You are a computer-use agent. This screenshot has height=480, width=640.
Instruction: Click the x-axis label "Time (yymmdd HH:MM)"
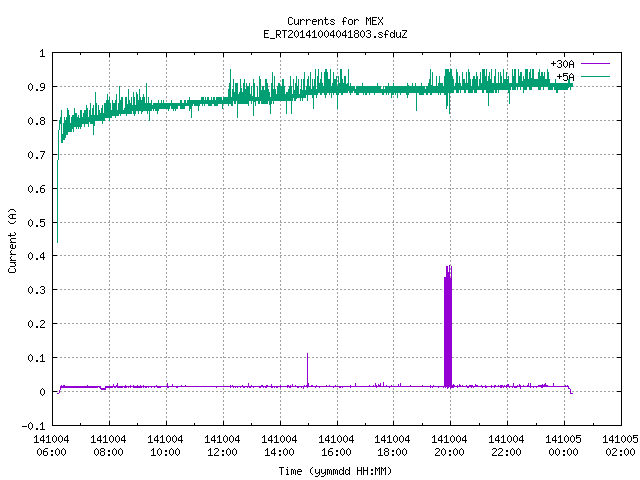pos(335,471)
